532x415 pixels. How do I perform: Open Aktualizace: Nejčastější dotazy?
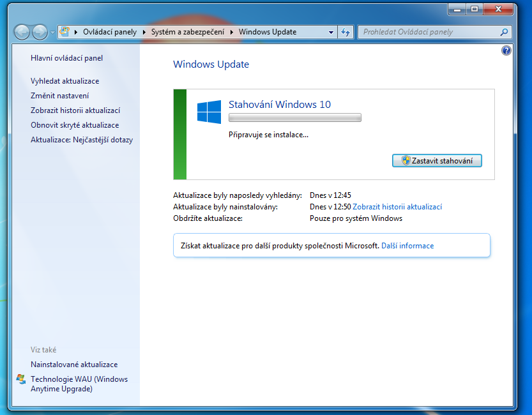pos(82,140)
